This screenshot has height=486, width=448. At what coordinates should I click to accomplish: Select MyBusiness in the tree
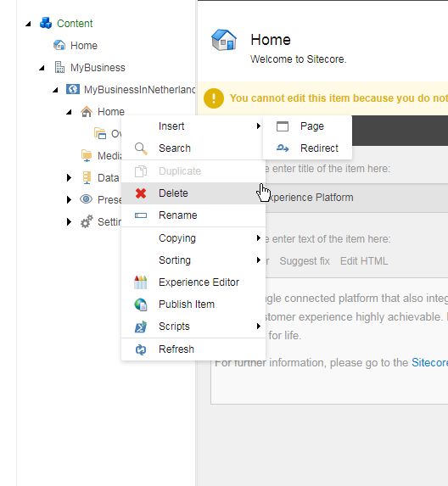coord(98,68)
